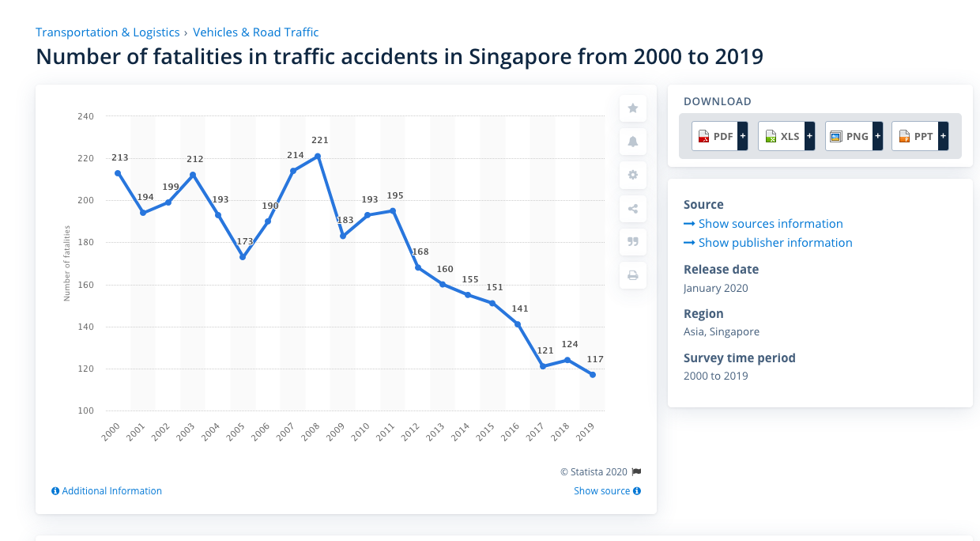The width and height of the screenshot is (980, 541).
Task: Download the data as XLS
Action: tap(786, 136)
